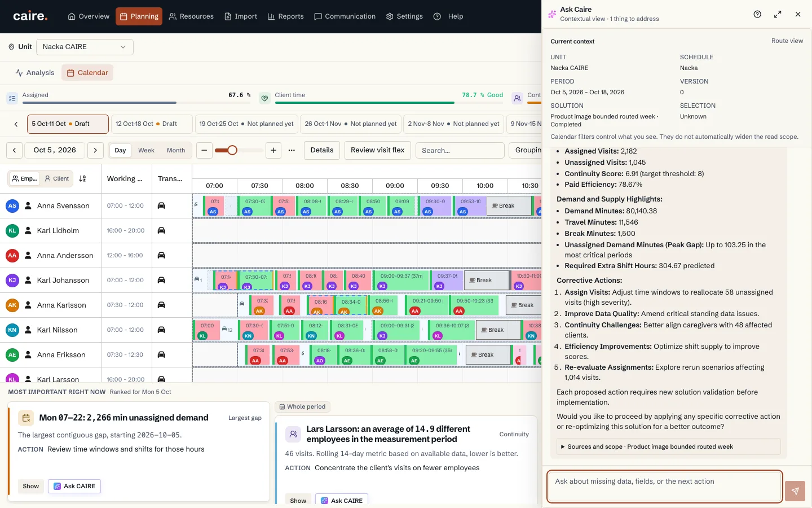The width and height of the screenshot is (812, 508).
Task: Open the Unit dropdown Nacka CAIRE
Action: [x=85, y=47]
